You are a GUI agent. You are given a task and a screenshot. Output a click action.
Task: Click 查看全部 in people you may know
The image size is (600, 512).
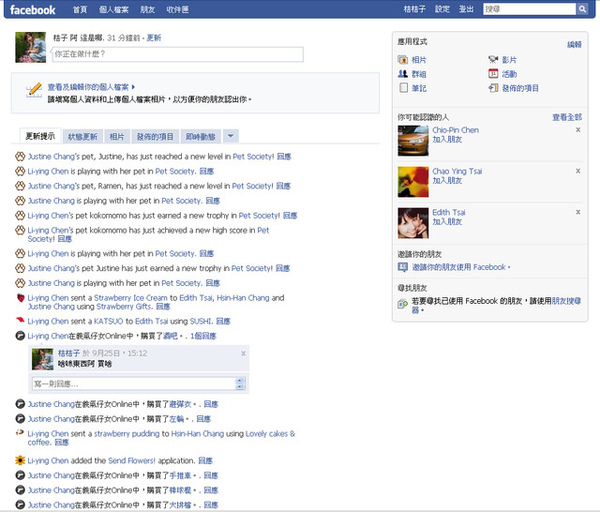point(567,117)
